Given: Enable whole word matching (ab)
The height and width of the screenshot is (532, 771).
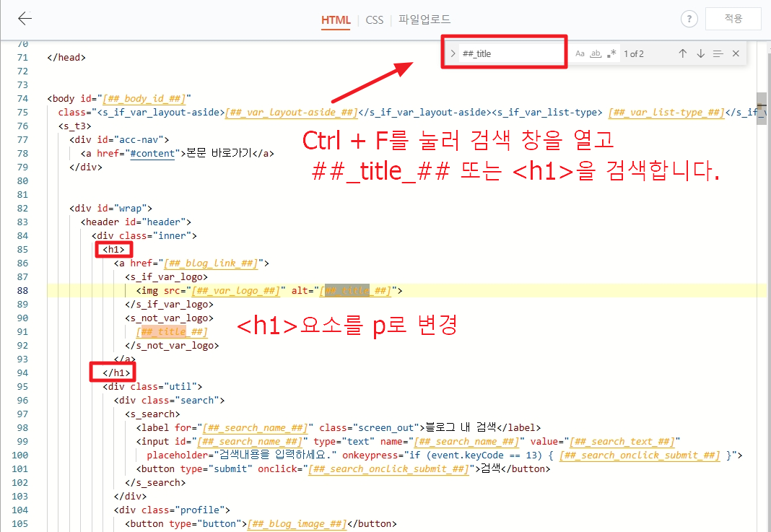Looking at the screenshot, I should [595, 53].
